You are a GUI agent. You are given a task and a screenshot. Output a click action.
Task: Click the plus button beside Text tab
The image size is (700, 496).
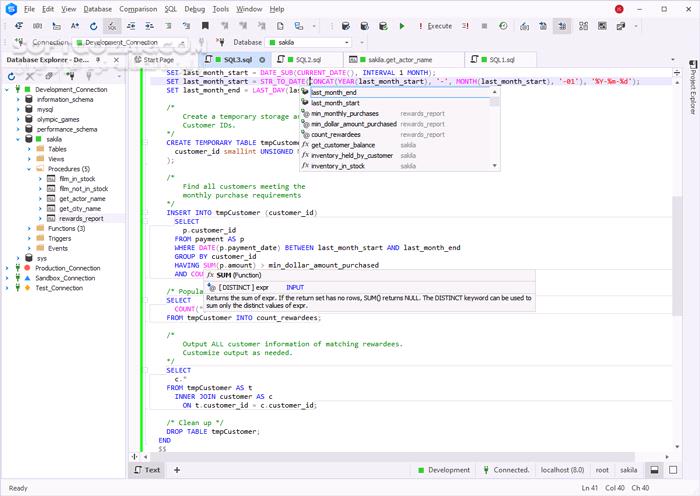click(x=177, y=470)
